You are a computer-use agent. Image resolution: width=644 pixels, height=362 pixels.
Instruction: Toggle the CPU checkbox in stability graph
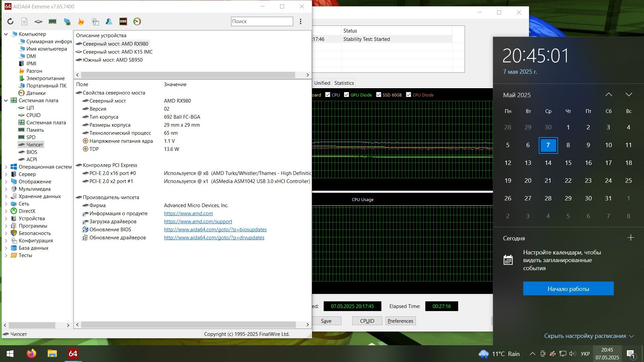(x=328, y=95)
